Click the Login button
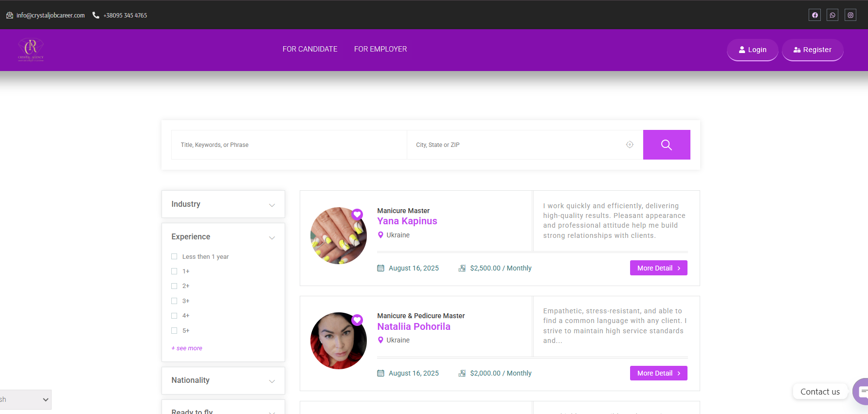Viewport: 868px width, 414px height. point(753,50)
